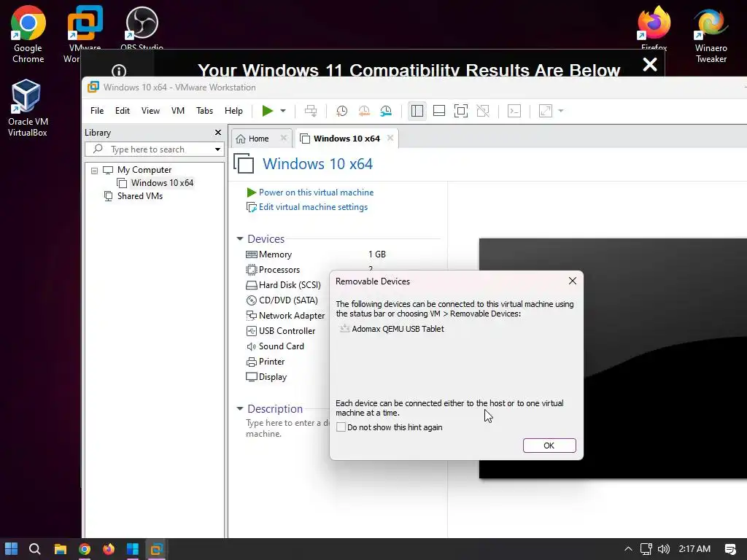Image resolution: width=747 pixels, height=560 pixels.
Task: Click the info icon in compatibility window
Action: pyautogui.click(x=119, y=71)
